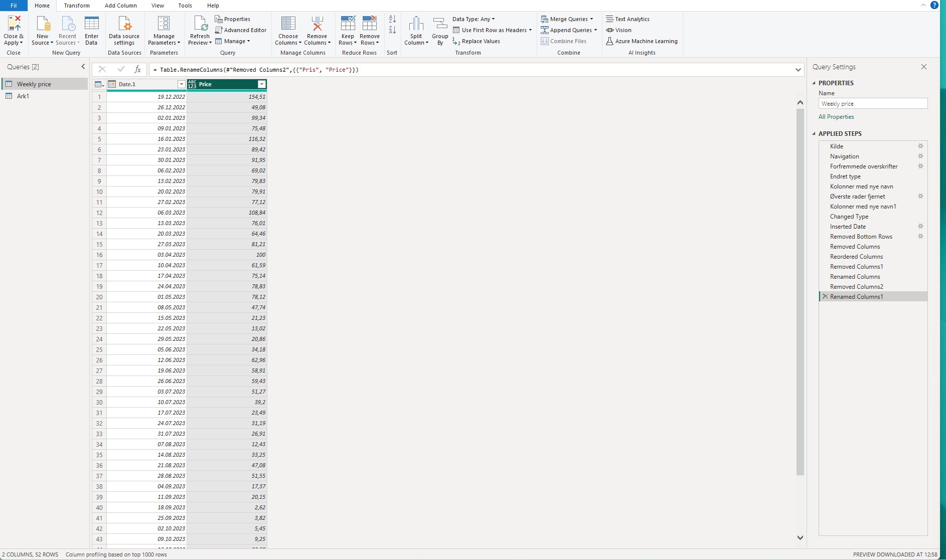
Task: Click the Enter Data icon
Action: (91, 24)
